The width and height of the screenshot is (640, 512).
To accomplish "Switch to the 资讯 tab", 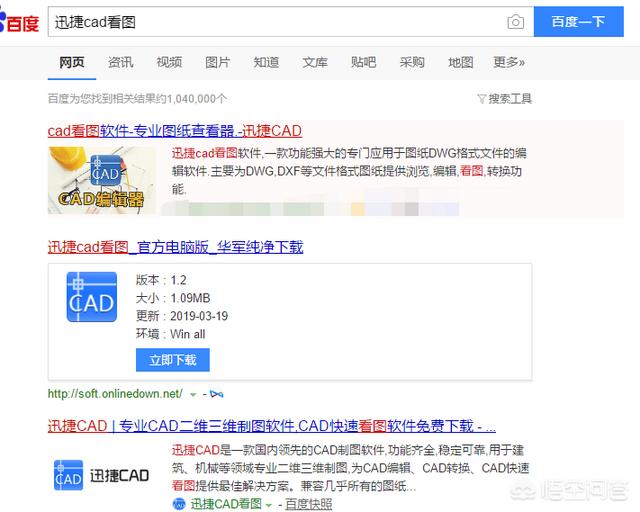I will (120, 62).
